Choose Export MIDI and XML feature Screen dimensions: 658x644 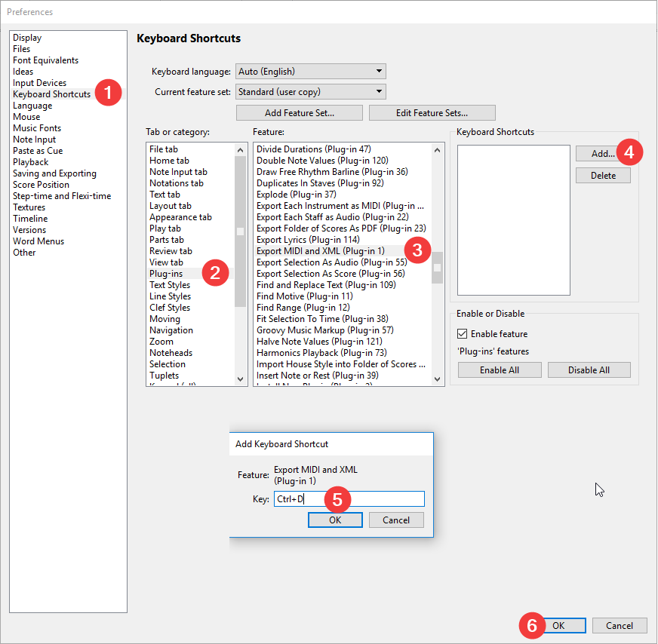321,251
